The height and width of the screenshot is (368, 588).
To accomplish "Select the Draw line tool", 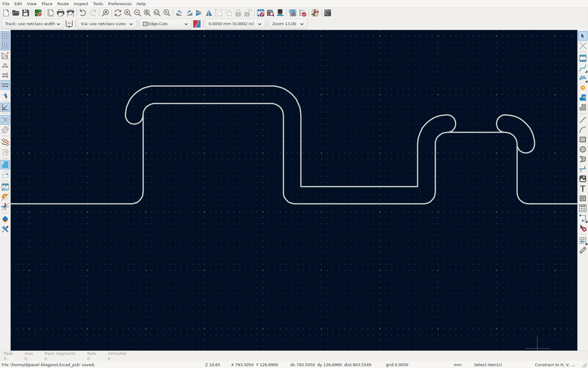I will (x=583, y=120).
